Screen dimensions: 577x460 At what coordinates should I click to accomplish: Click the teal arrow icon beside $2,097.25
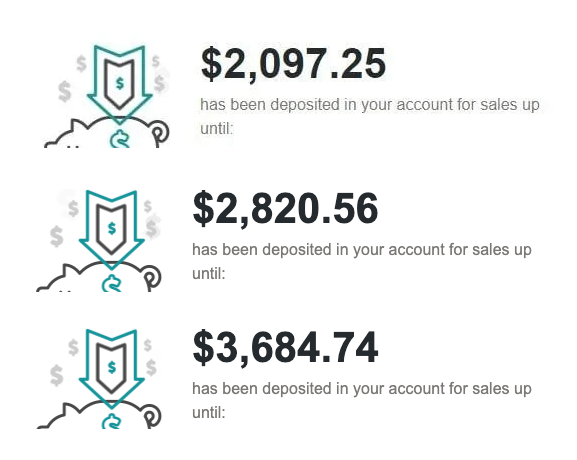pos(120,85)
